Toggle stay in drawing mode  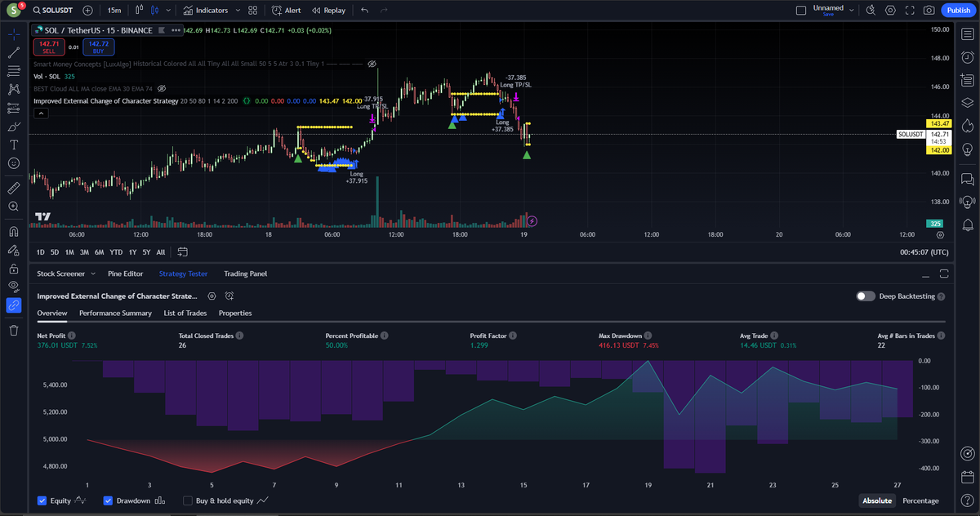pyautogui.click(x=14, y=250)
